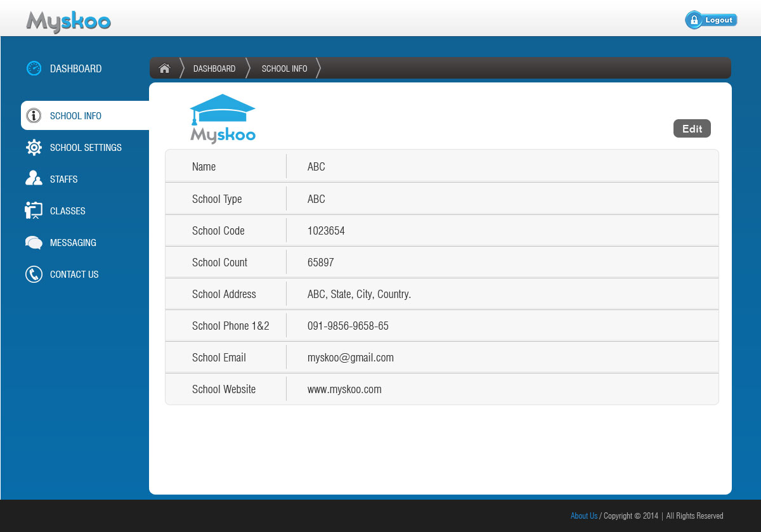Click the Logout lock icon
This screenshot has width=761, height=532.
[x=694, y=20]
